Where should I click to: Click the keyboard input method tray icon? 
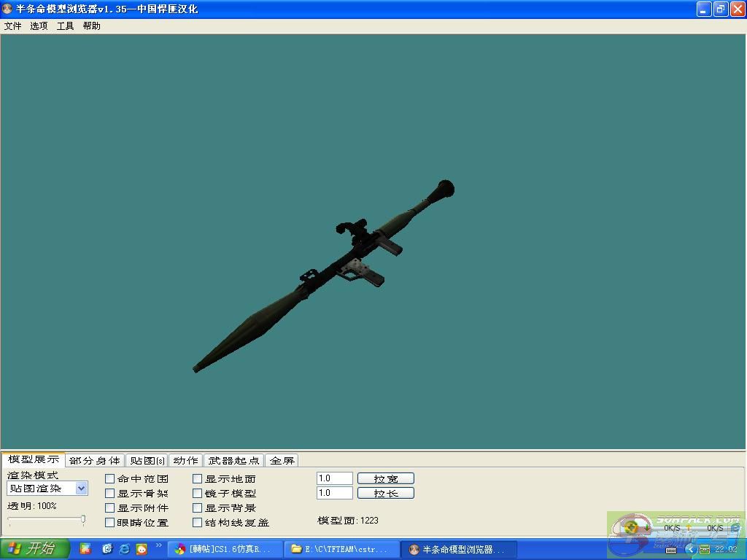671,550
